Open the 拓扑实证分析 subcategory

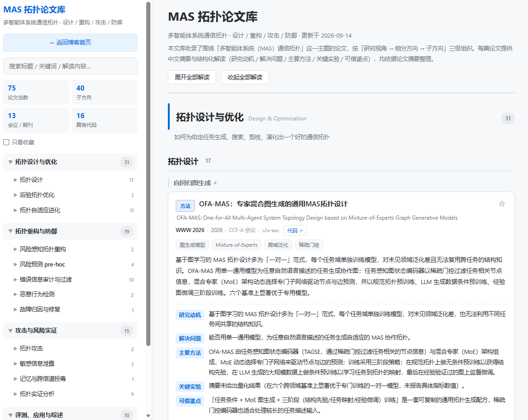(x=74, y=394)
